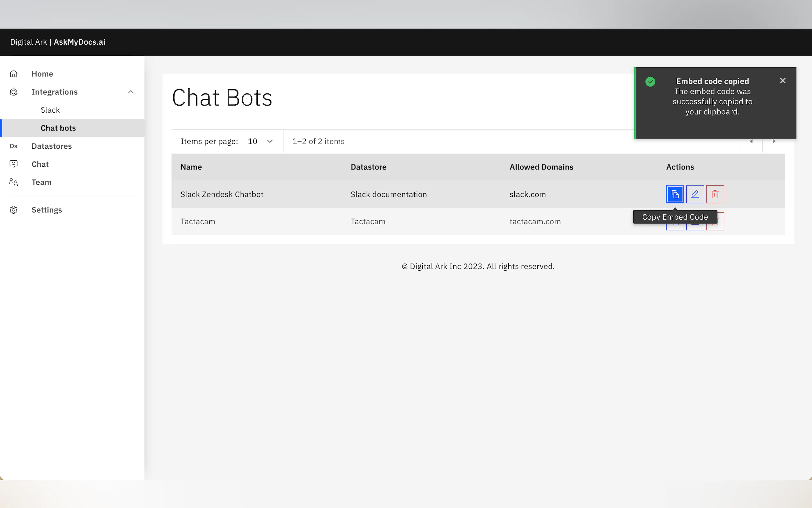This screenshot has width=812, height=508.
Task: Click the Team people icon
Action: [13, 182]
